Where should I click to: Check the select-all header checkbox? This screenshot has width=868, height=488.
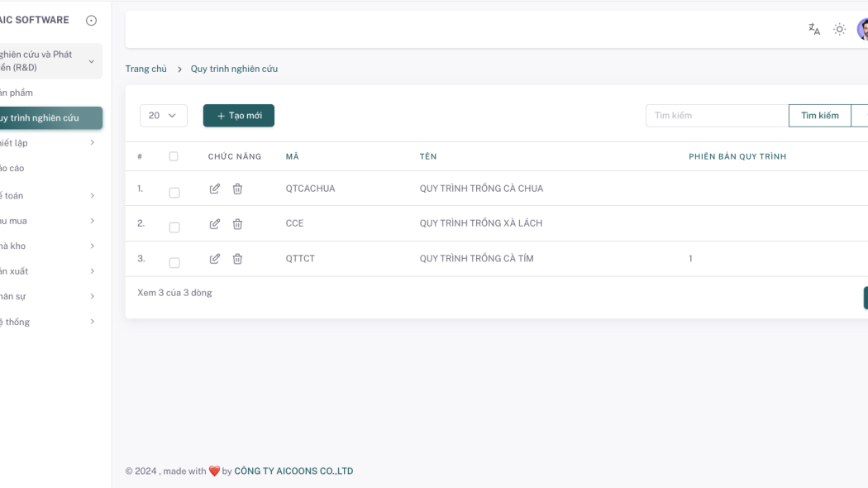tap(174, 156)
